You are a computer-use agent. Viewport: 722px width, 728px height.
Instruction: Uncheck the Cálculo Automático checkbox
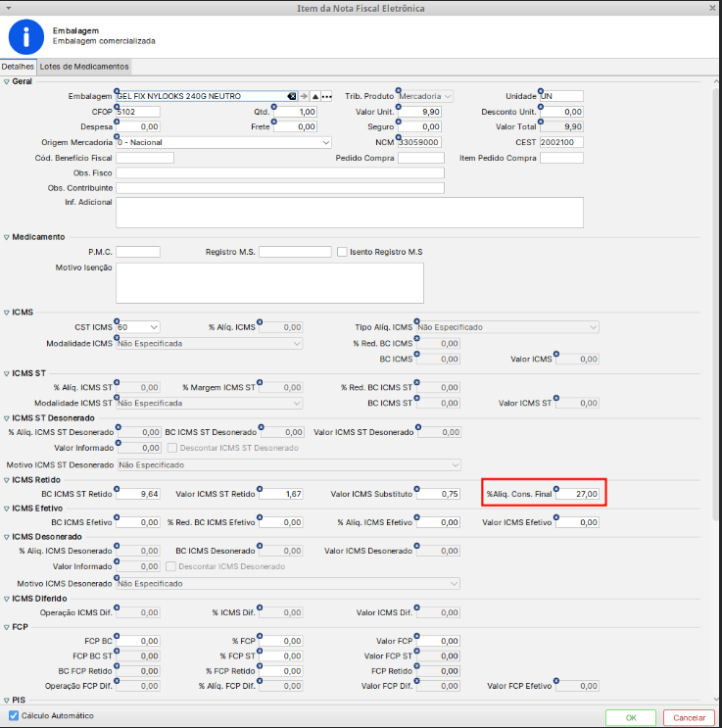coord(14,716)
